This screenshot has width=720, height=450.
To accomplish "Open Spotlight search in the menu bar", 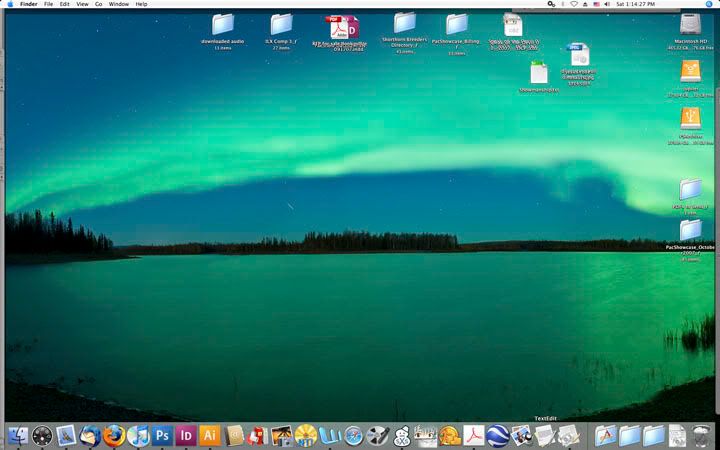I will [x=711, y=4].
